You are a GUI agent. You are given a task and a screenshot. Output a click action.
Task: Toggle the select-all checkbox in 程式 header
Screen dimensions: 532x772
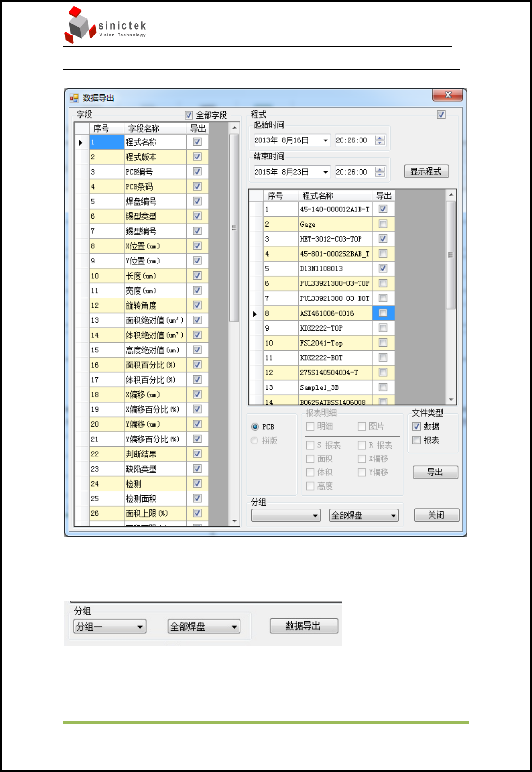tap(441, 115)
